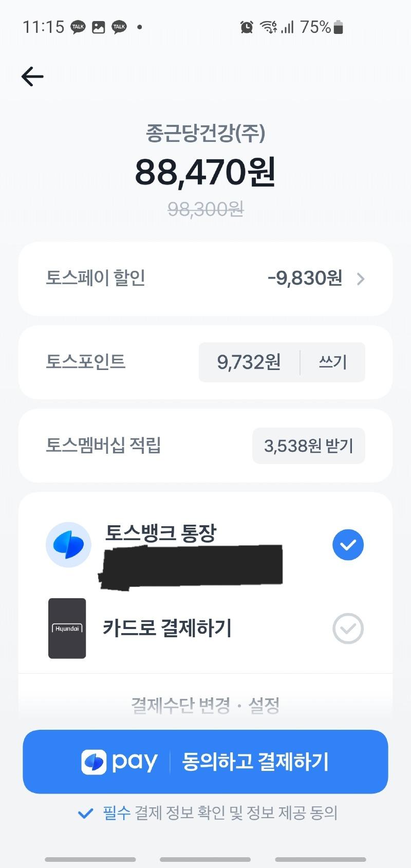Tap the 카드로 결제하기 label
Image resolution: width=411 pixels, height=868 pixels.
[167, 628]
